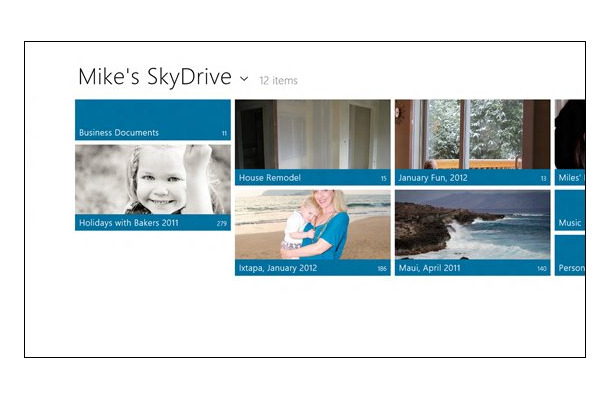Open the January Fun, 2012 album
This screenshot has height=400, width=610.
[473, 142]
